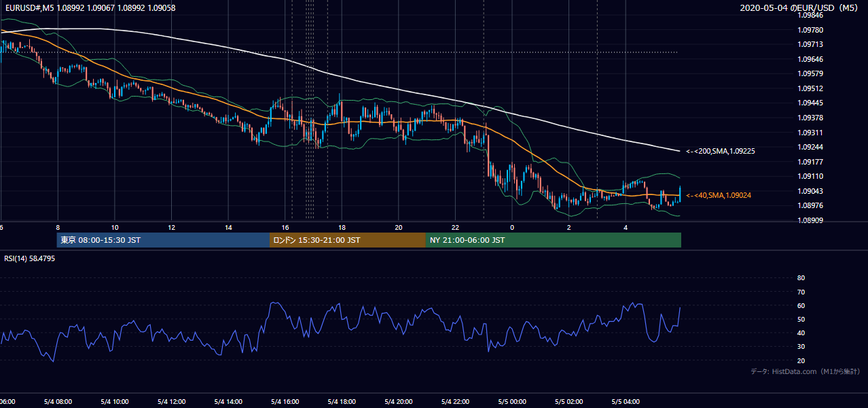Click the 5/4 12:00 bottom time label
The width and height of the screenshot is (868, 408).
171,402
